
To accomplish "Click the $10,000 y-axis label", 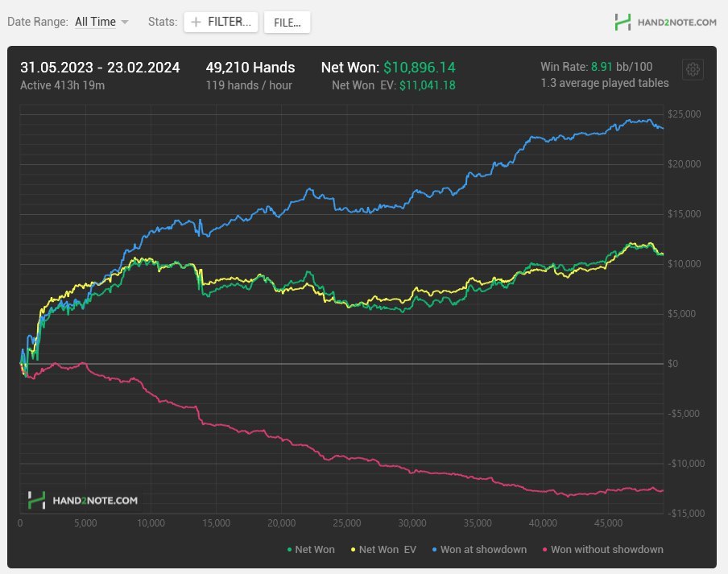I will click(684, 263).
